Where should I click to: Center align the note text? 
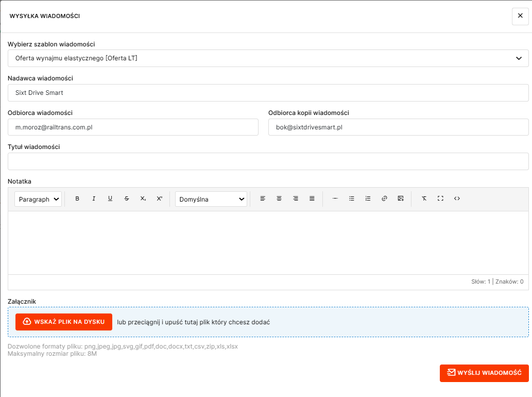279,198
